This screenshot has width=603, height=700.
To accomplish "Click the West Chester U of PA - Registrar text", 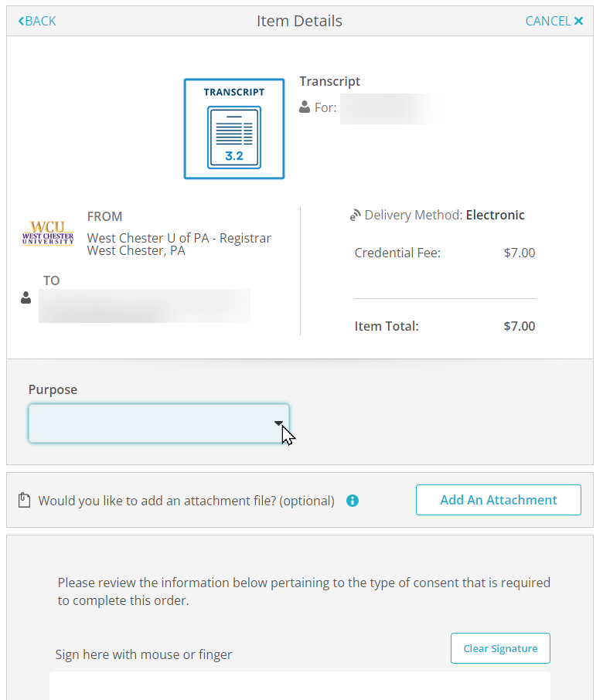I will click(x=179, y=238).
